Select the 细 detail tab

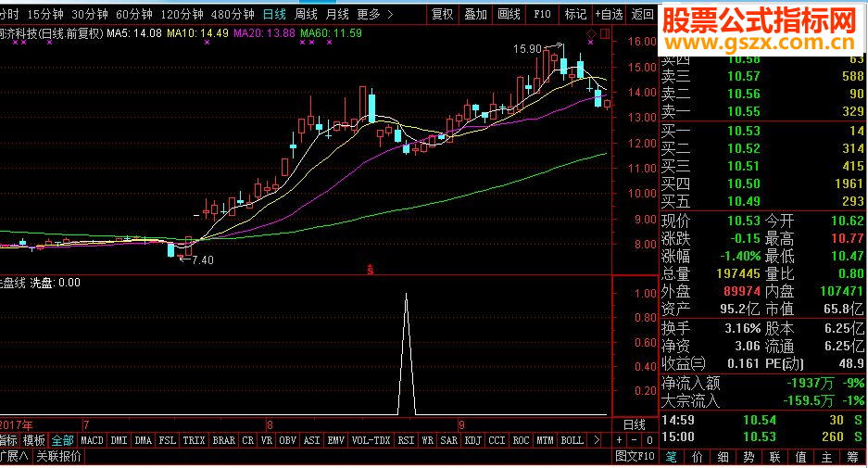point(723,458)
